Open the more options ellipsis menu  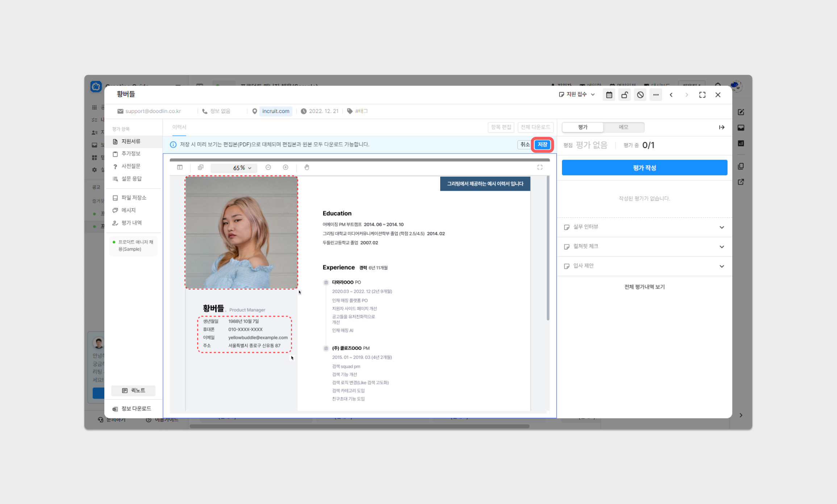(656, 95)
